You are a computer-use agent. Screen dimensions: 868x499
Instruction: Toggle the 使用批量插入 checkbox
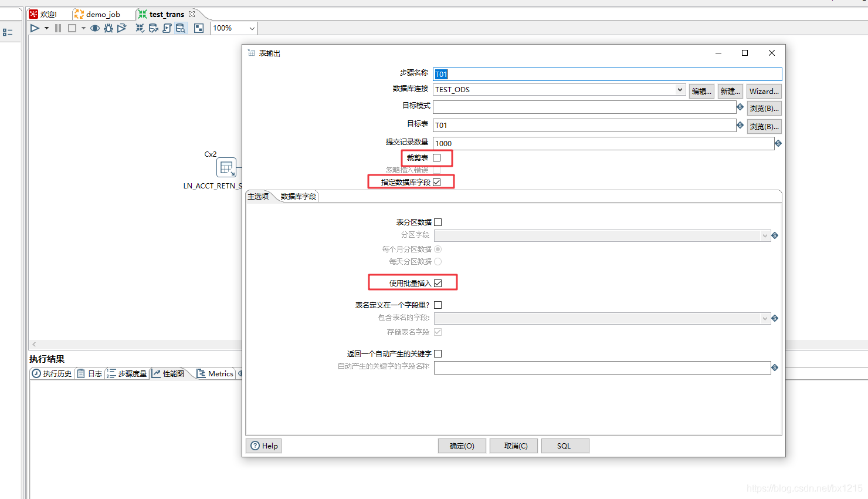(x=438, y=283)
